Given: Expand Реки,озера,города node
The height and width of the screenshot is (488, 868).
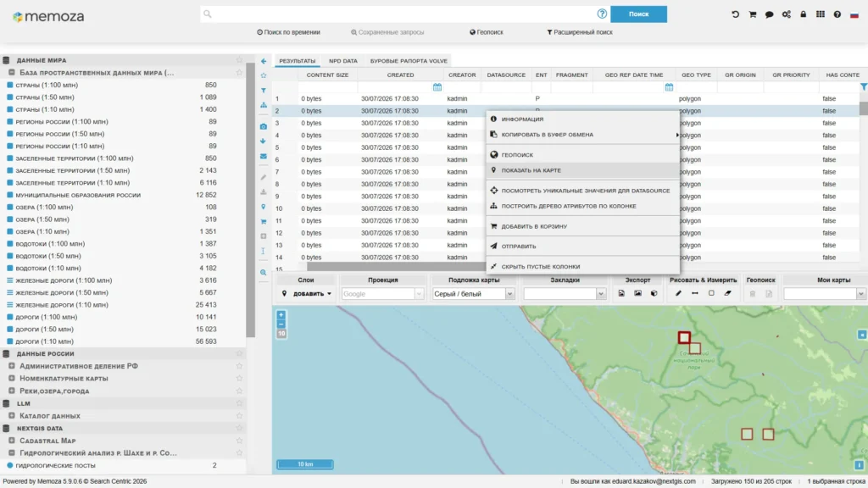Looking at the screenshot, I should coord(12,391).
